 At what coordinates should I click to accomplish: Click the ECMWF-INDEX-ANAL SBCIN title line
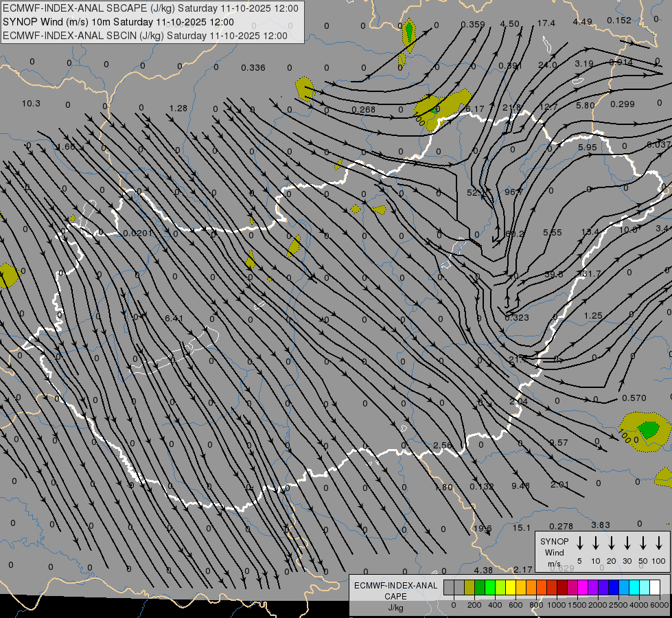pos(145,35)
